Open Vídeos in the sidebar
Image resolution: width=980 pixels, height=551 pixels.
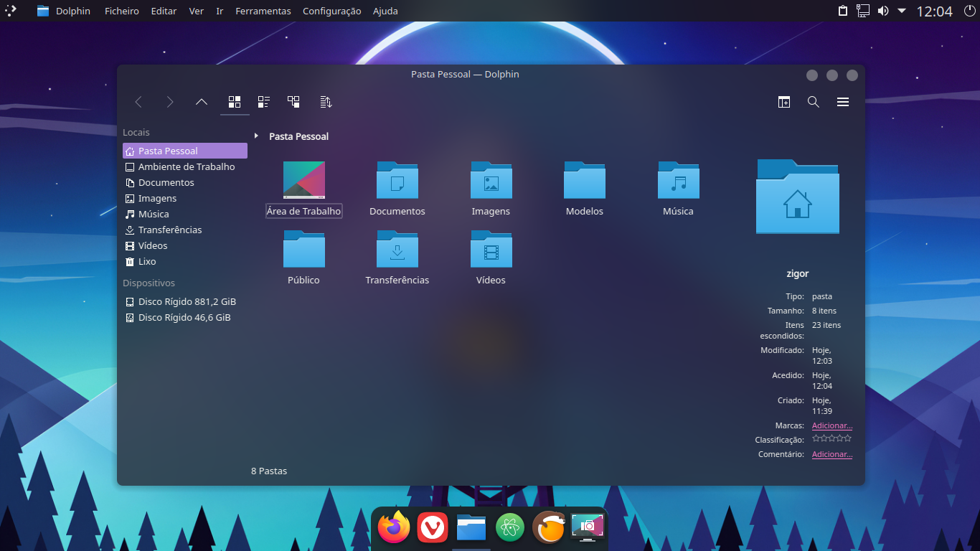[x=185, y=245]
